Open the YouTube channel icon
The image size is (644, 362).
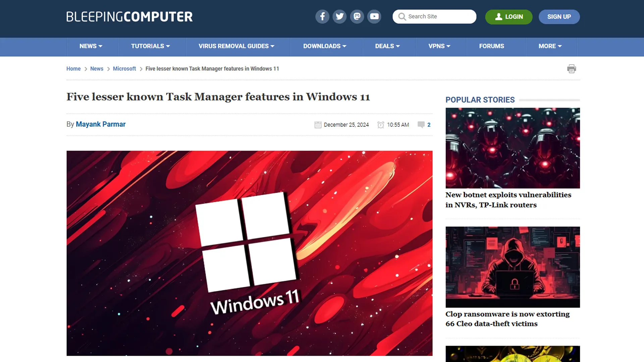tap(374, 16)
